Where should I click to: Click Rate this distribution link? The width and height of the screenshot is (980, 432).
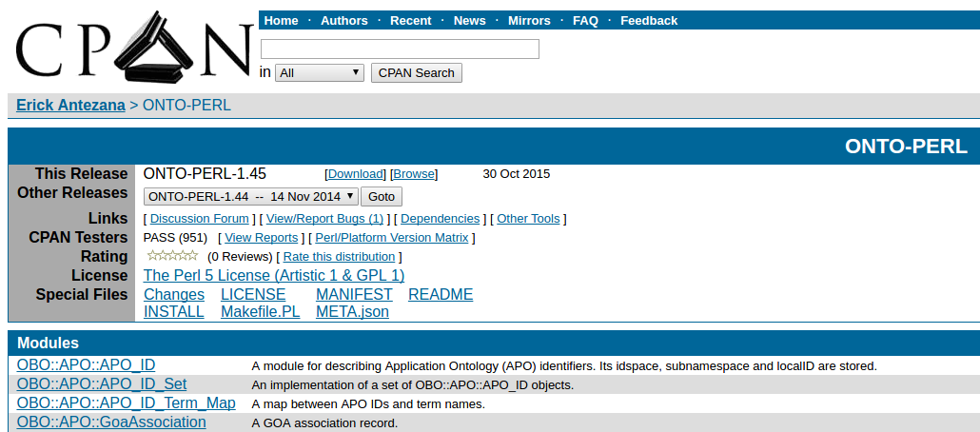coord(339,256)
